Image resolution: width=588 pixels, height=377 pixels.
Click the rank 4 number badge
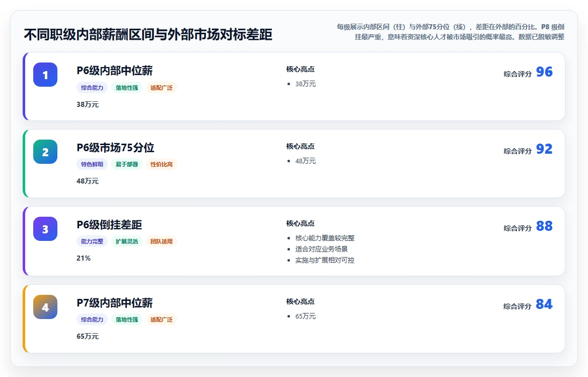[x=45, y=307]
